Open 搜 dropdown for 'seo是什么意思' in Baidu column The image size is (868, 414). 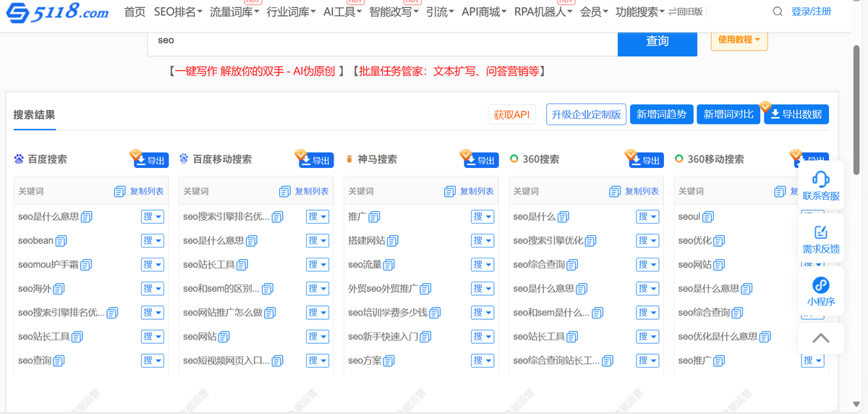153,216
